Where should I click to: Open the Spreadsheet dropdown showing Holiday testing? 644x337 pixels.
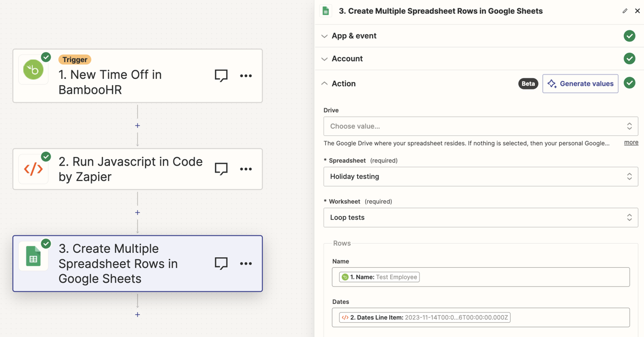(481, 176)
